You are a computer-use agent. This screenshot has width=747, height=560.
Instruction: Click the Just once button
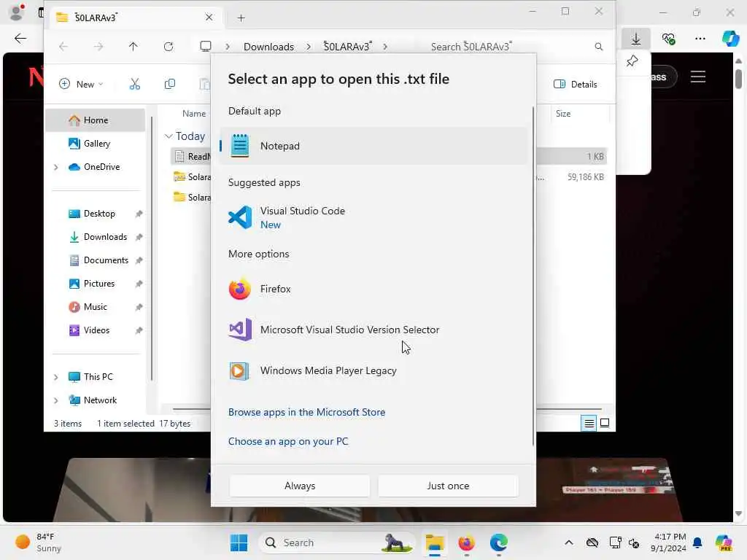click(x=448, y=486)
